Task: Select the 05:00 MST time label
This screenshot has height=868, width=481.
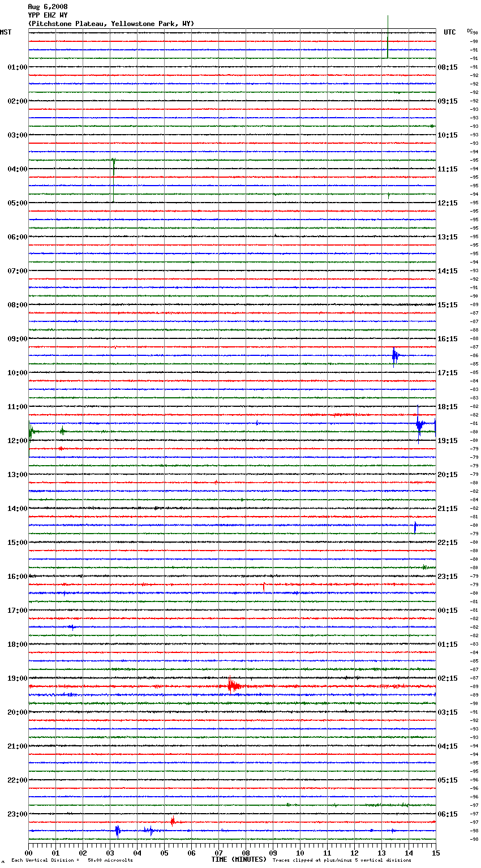Action: (x=18, y=203)
